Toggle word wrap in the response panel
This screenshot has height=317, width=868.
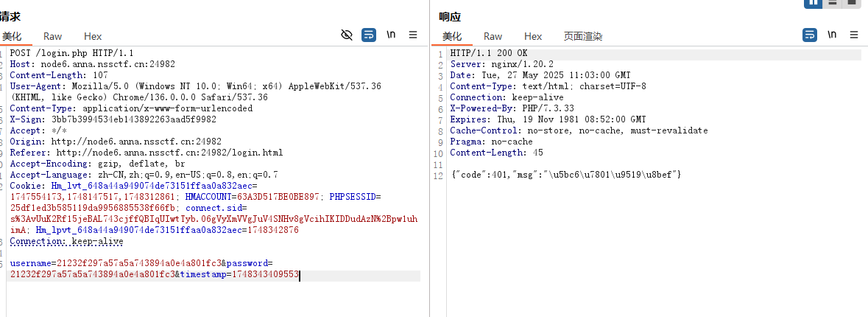pyautogui.click(x=810, y=35)
